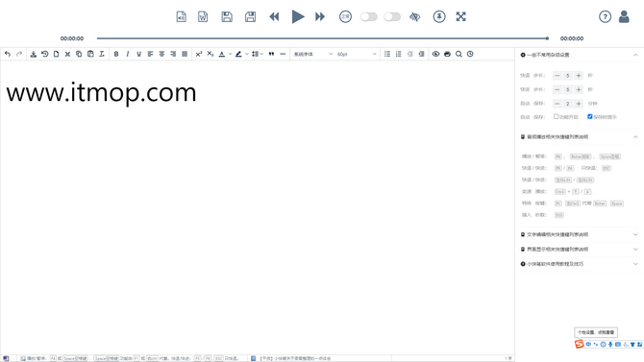
Task: Expand the text editing shortcuts section
Action: pyautogui.click(x=579, y=234)
